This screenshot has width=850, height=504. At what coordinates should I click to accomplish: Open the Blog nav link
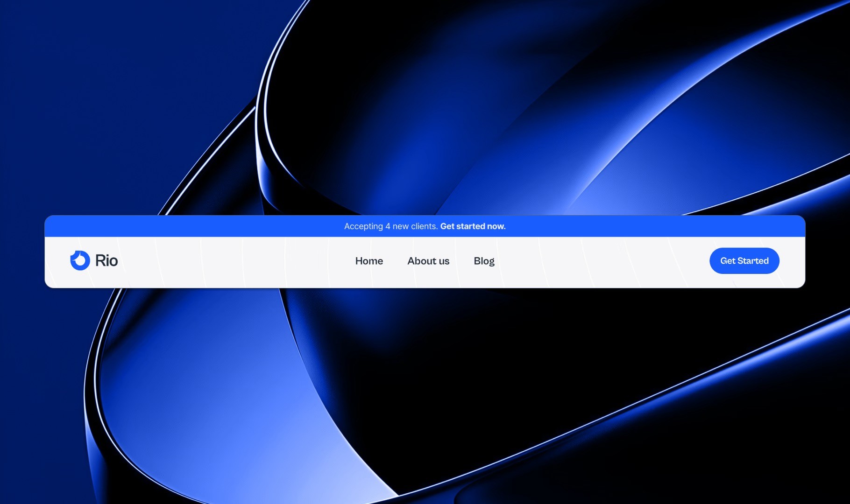484,261
